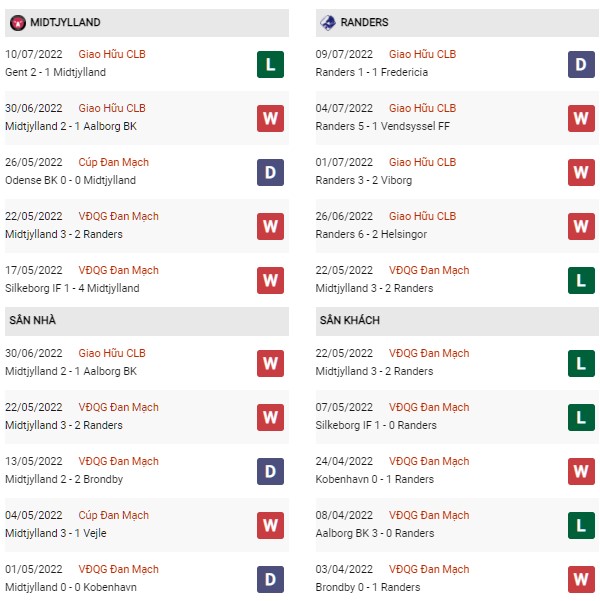Click the Randers club logo icon
Screen dimensions: 600x601
[x=327, y=23]
